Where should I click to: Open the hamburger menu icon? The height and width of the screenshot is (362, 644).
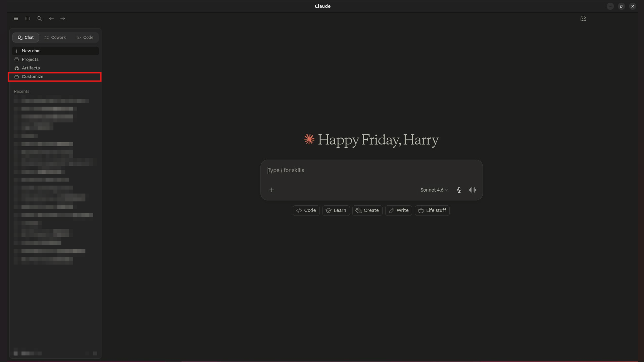point(16,18)
